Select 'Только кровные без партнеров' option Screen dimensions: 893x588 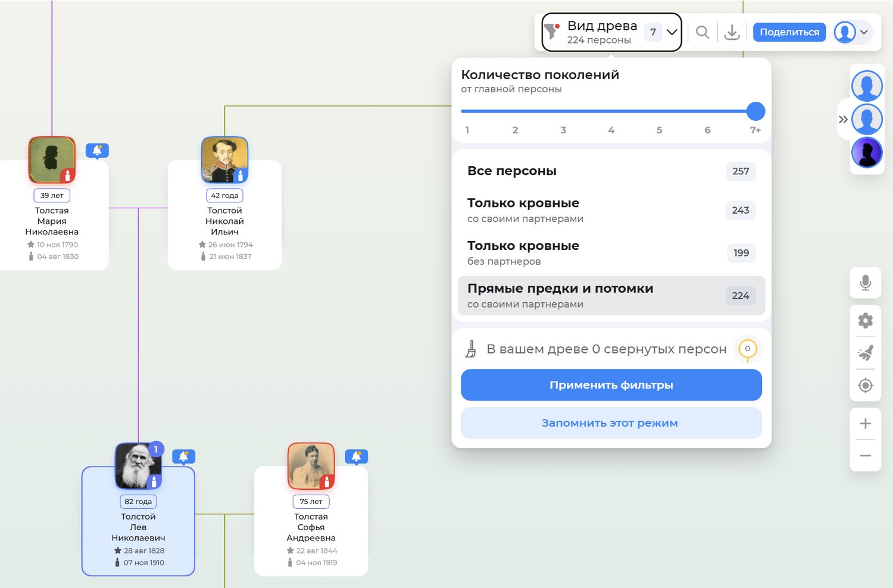611,253
